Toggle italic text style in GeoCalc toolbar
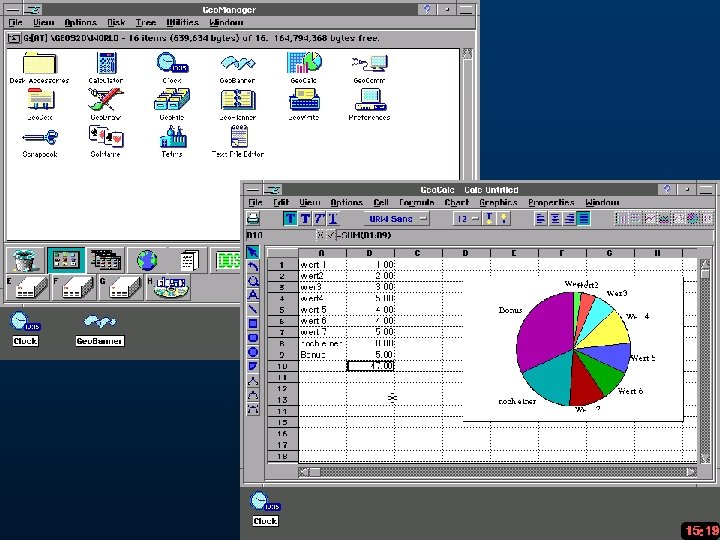 point(319,219)
